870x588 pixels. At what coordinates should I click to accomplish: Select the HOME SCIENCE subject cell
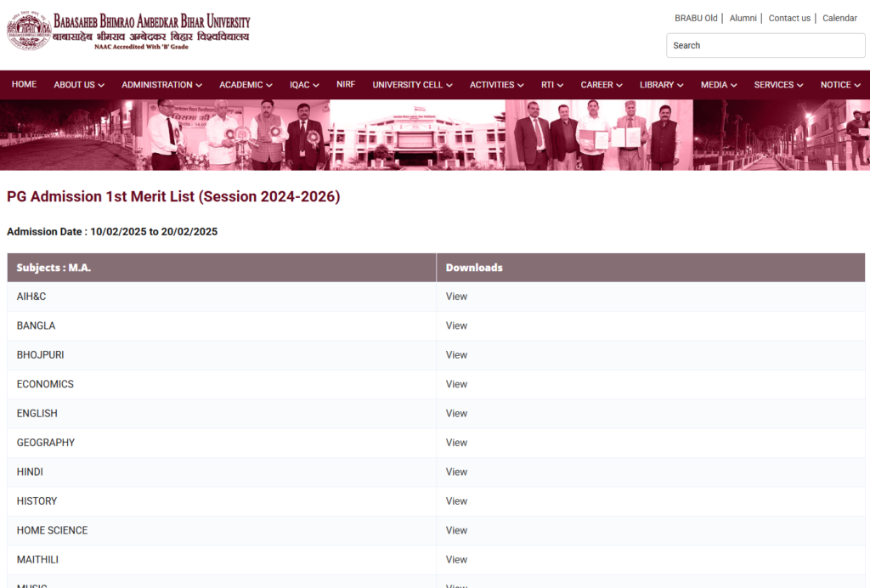pyautogui.click(x=222, y=530)
